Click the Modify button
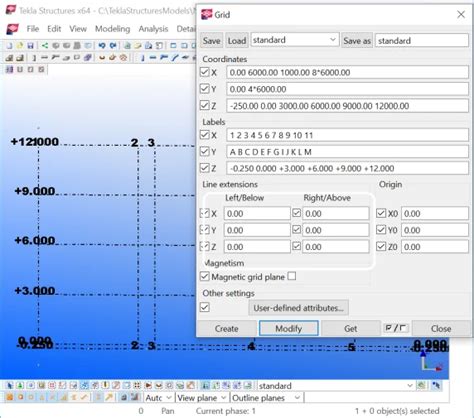The width and height of the screenshot is (474, 418). (289, 328)
